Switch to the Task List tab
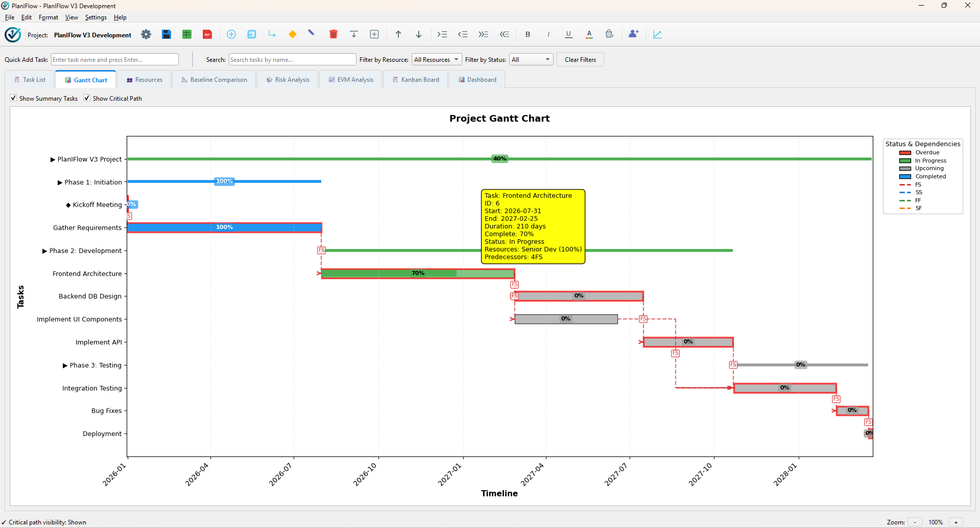 click(30, 80)
